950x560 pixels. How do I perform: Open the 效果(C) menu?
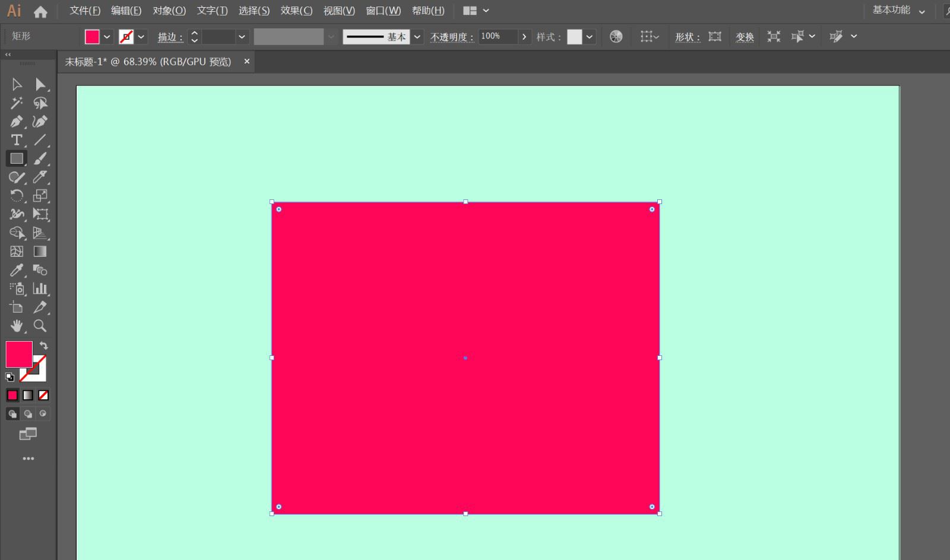click(296, 11)
